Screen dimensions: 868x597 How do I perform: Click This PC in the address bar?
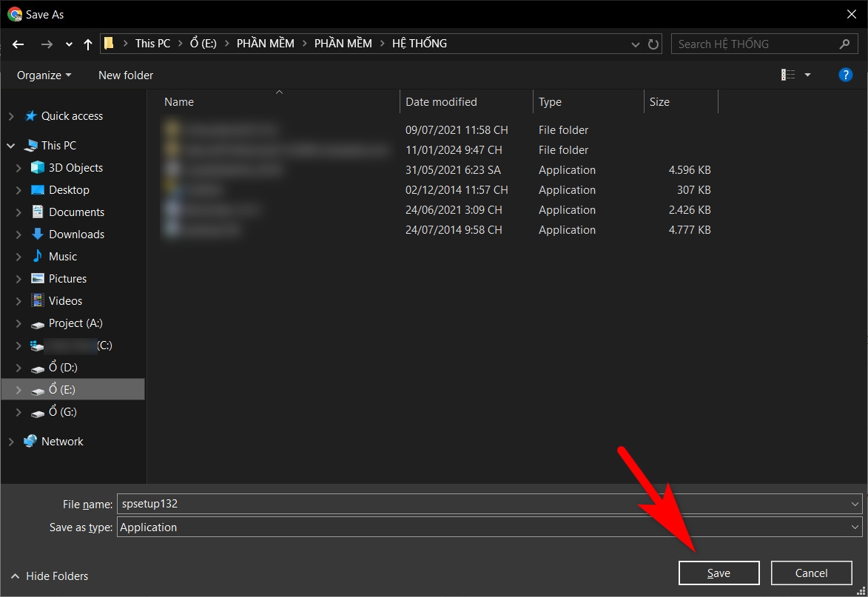[x=152, y=44]
